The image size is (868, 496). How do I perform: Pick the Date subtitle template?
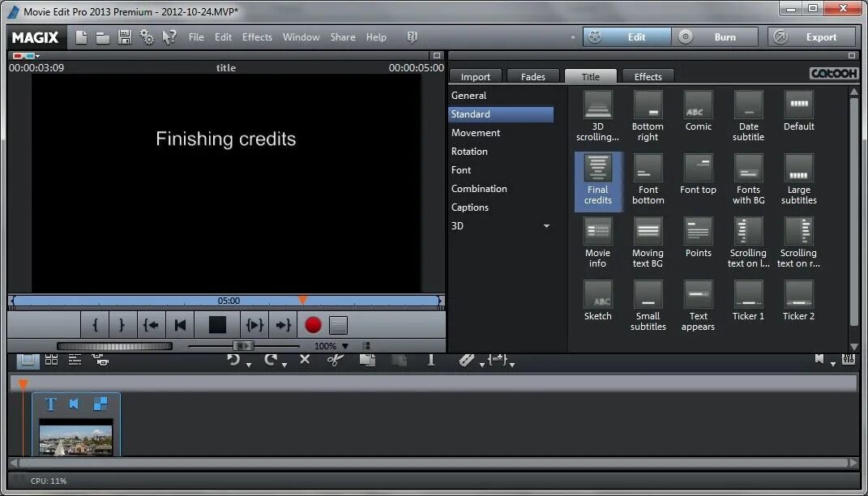(x=748, y=116)
